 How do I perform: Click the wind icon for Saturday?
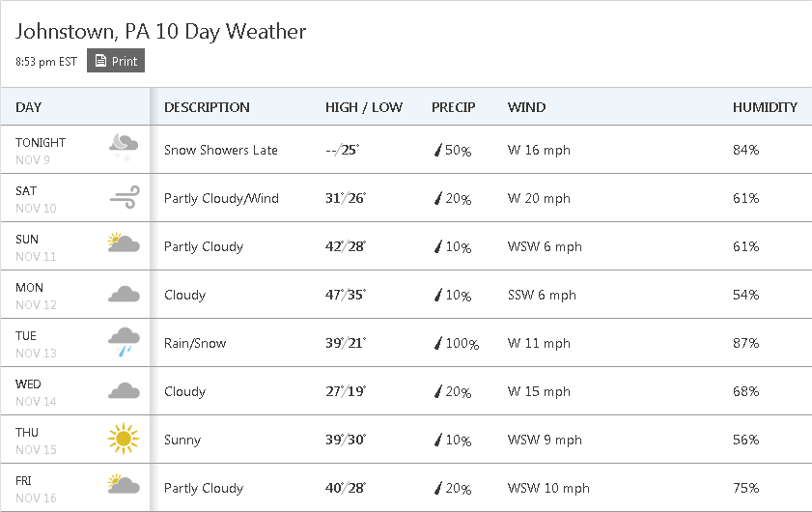(x=125, y=197)
